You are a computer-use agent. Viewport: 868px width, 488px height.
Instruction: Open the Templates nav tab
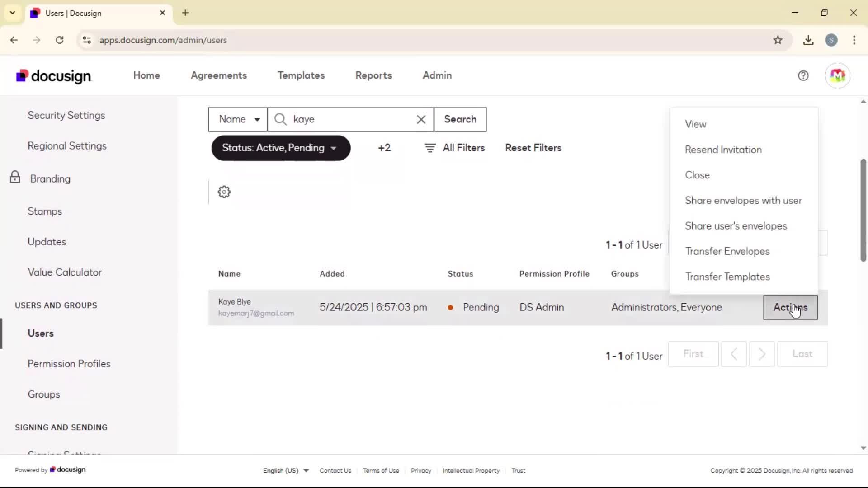tap(301, 75)
